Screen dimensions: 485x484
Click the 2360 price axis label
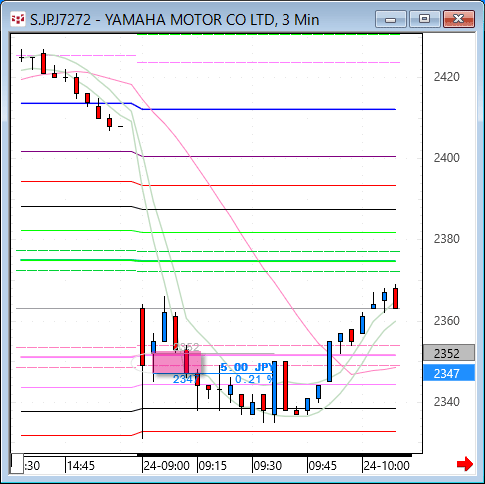coord(447,321)
